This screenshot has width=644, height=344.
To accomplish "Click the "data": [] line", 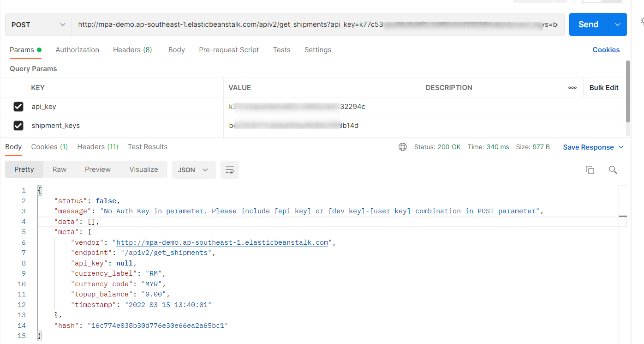I will [77, 222].
